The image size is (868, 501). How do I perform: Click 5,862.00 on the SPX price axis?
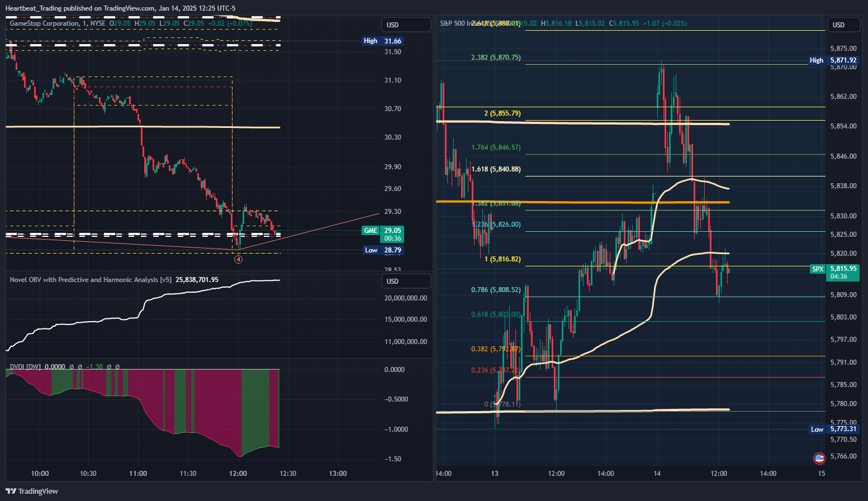coord(843,97)
